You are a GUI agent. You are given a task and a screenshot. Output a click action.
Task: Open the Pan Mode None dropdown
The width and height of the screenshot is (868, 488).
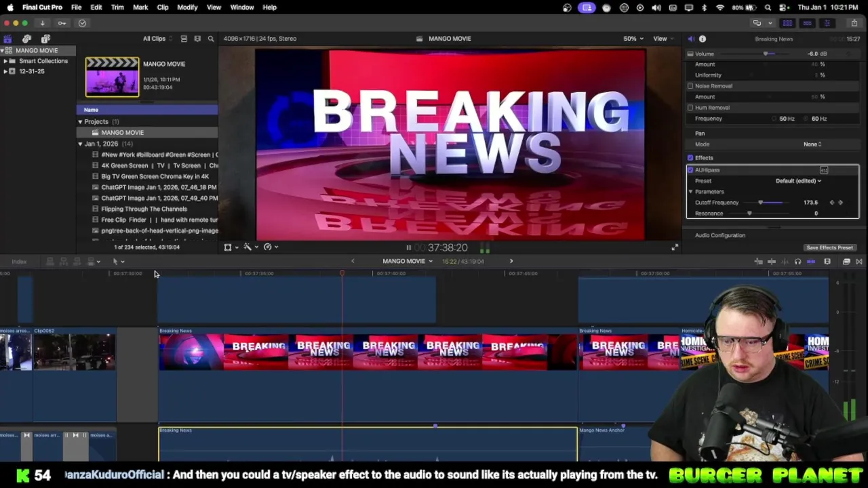tap(812, 144)
